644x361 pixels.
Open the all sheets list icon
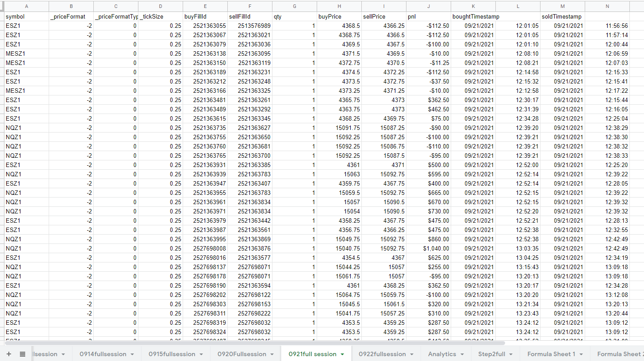(x=23, y=354)
